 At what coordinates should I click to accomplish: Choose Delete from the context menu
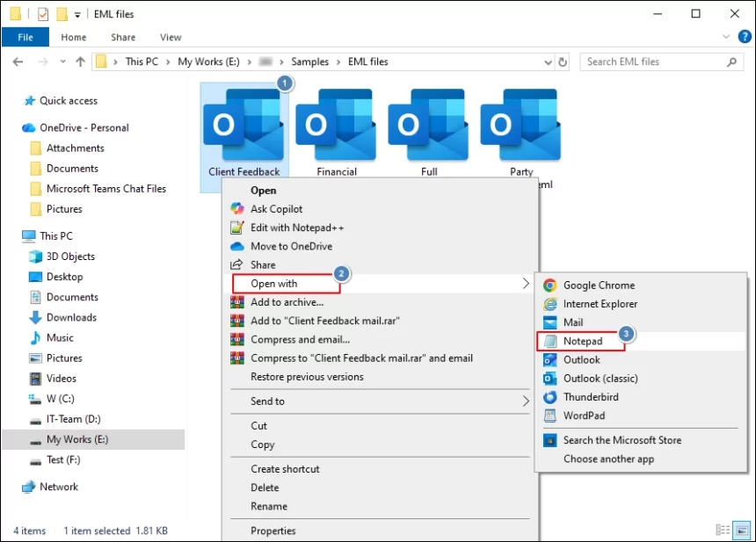click(265, 488)
